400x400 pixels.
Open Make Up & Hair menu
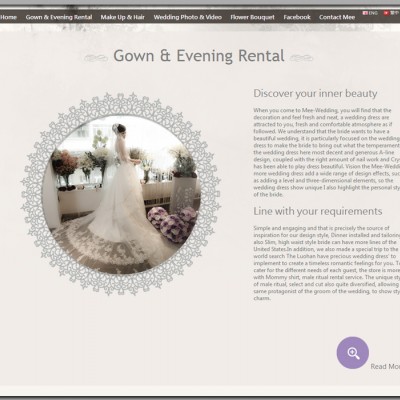point(123,17)
